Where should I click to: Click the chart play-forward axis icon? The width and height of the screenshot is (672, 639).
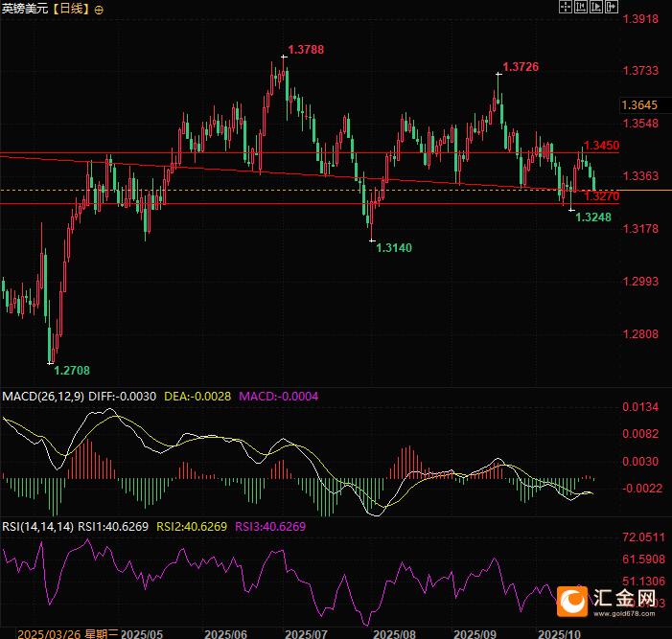[x=596, y=7]
